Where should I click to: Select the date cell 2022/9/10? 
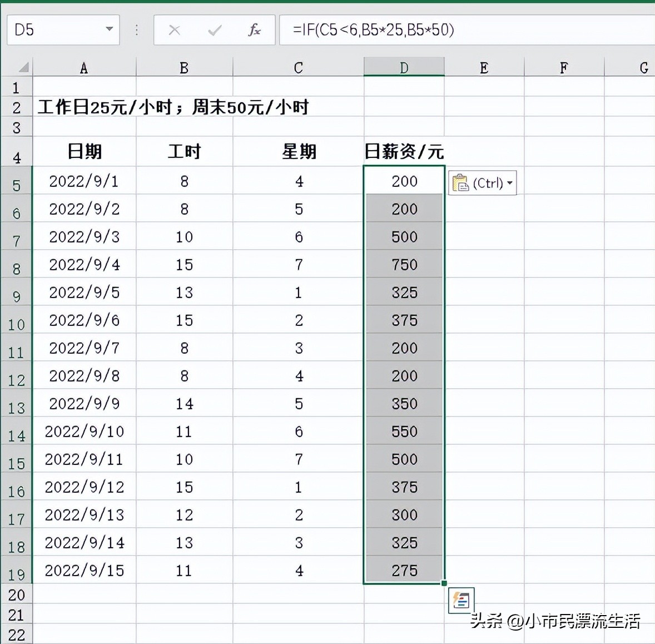(85, 431)
